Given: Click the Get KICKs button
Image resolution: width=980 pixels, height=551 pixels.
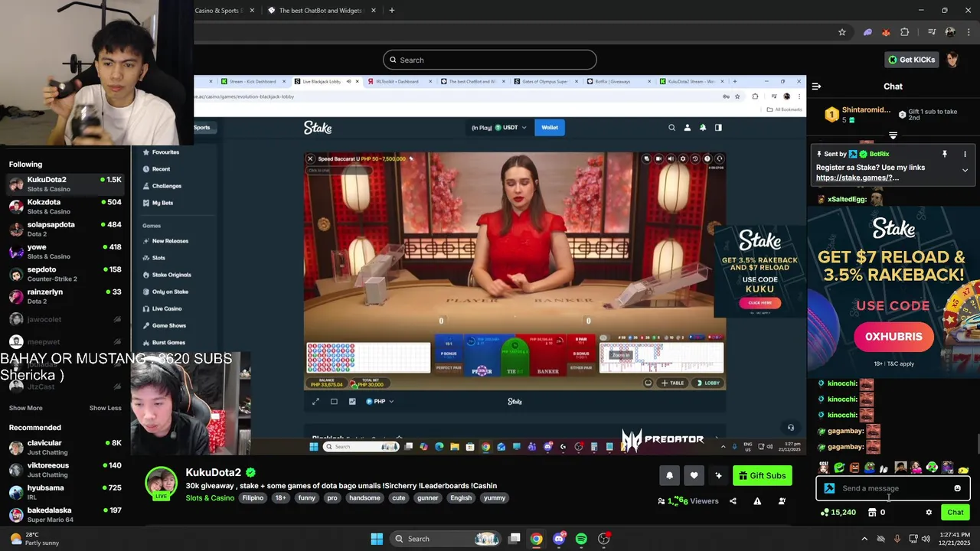Looking at the screenshot, I should point(911,60).
